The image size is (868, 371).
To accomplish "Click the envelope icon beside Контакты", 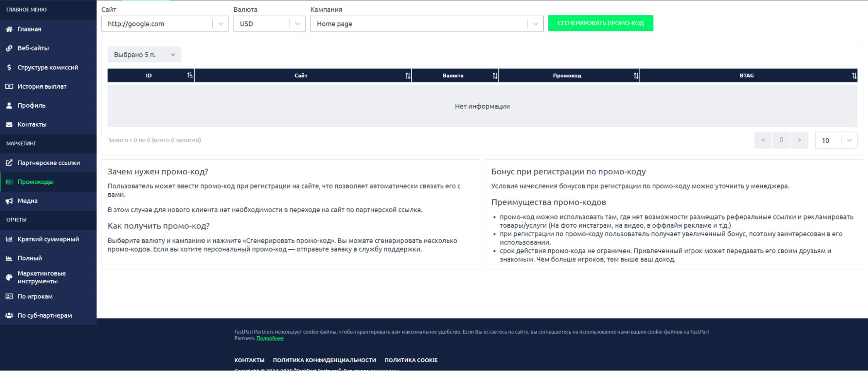I will click(9, 125).
